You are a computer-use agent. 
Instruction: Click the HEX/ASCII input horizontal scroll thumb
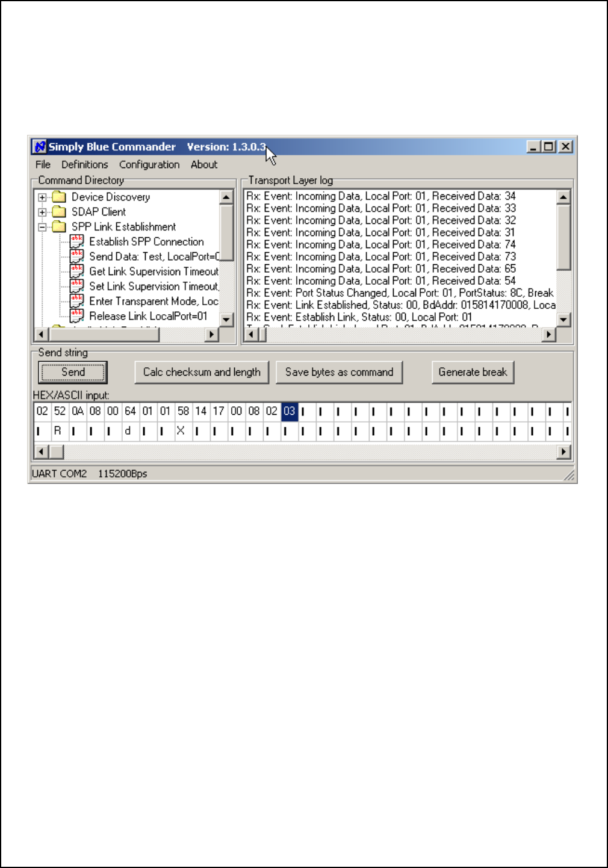tap(56, 451)
